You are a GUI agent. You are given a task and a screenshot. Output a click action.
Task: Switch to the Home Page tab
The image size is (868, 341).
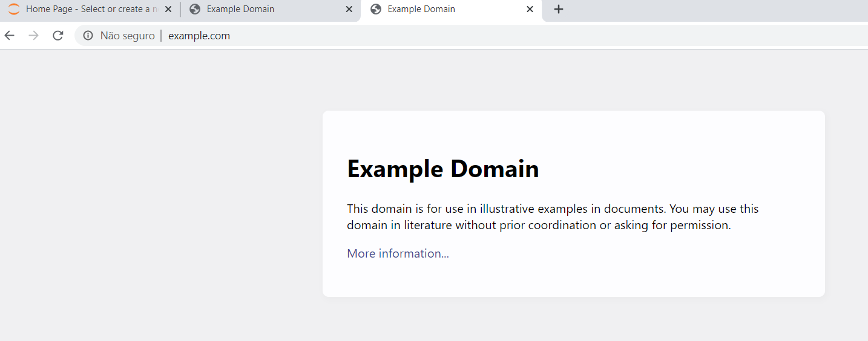click(91, 10)
